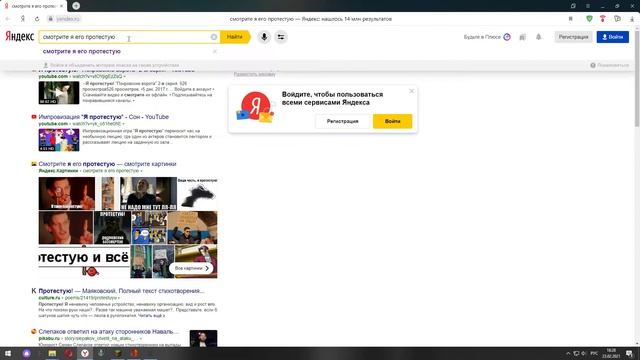Open the 'тестую и всё' text image
This screenshot has width=640, height=360.
click(x=84, y=257)
